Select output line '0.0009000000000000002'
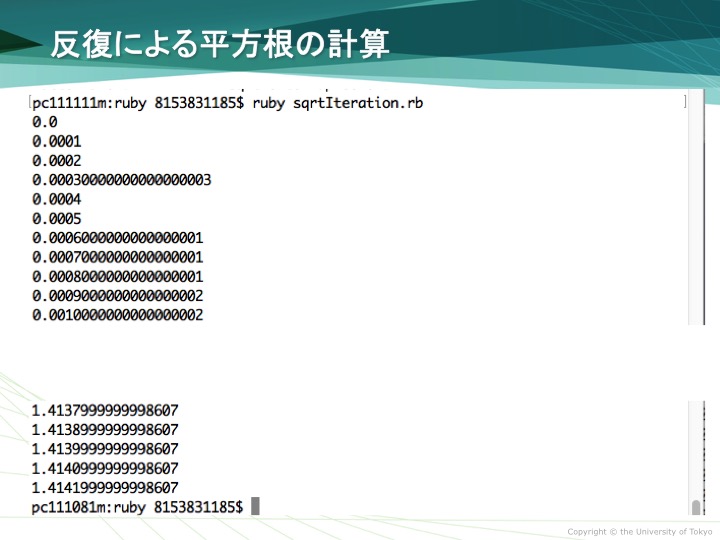 tap(118, 296)
